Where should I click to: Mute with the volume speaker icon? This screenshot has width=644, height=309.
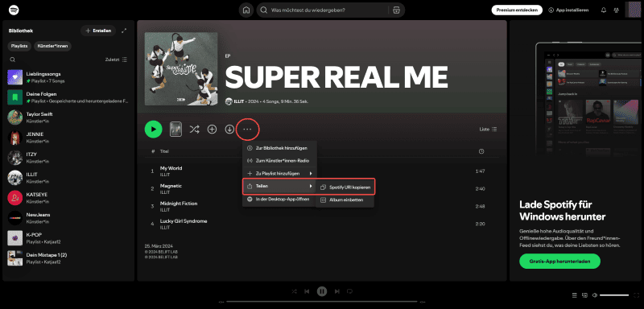pyautogui.click(x=594, y=295)
